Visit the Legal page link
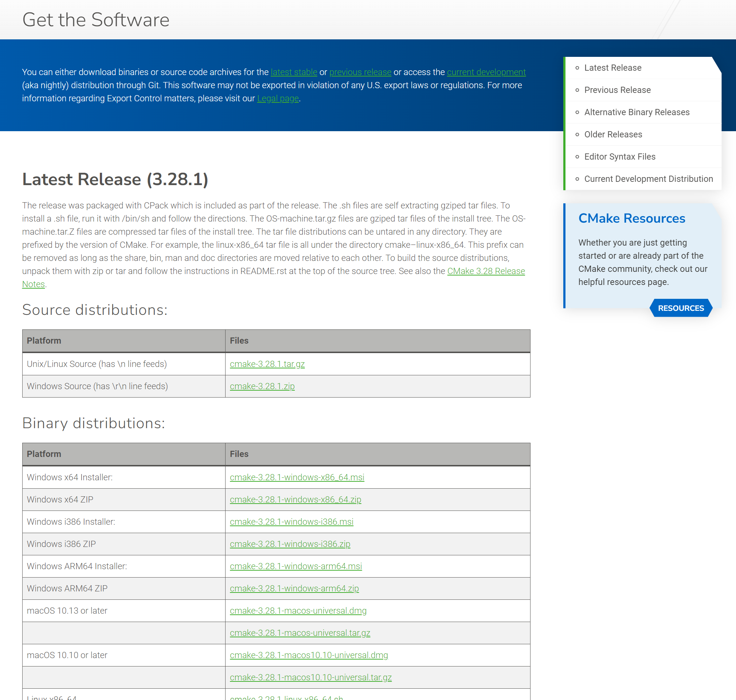 (278, 98)
